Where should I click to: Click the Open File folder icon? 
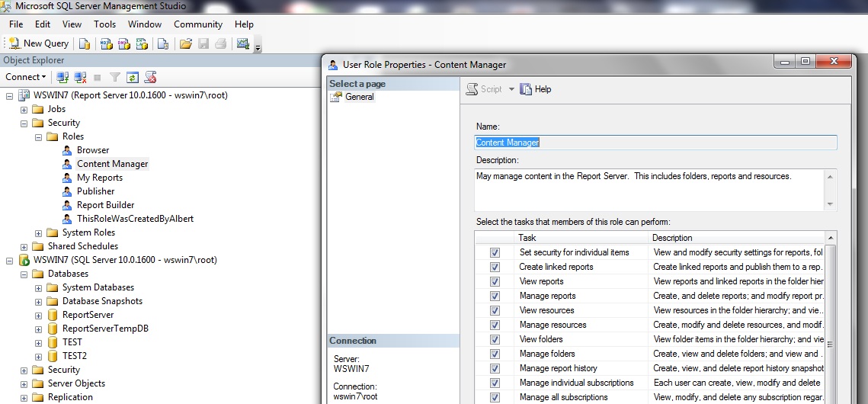click(185, 43)
